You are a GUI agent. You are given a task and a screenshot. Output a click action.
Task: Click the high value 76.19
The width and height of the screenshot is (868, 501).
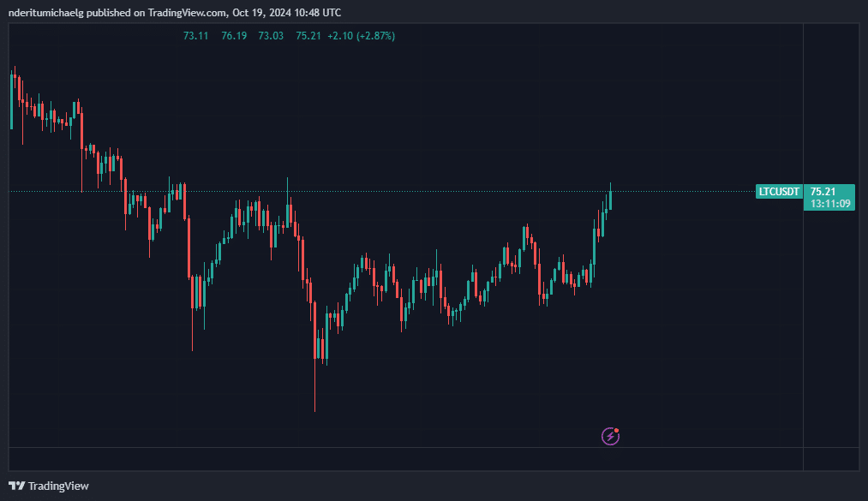[234, 36]
